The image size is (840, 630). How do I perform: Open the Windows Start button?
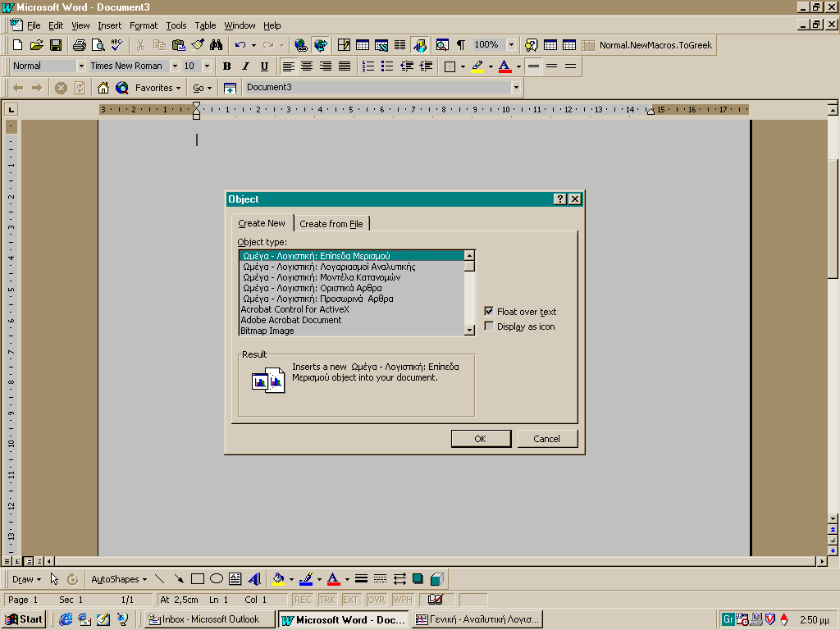coord(24,619)
